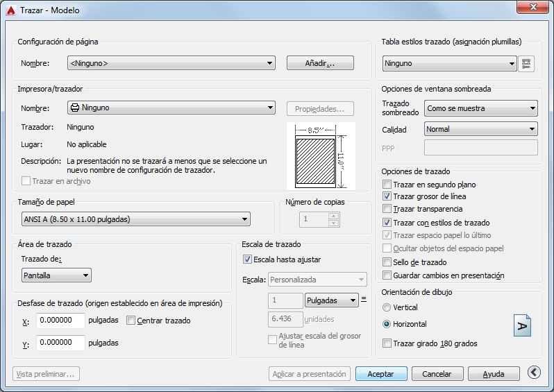This screenshot has width=554, height=392.
Task: Click the equals icon beside Pulgadas
Action: pos(364,300)
